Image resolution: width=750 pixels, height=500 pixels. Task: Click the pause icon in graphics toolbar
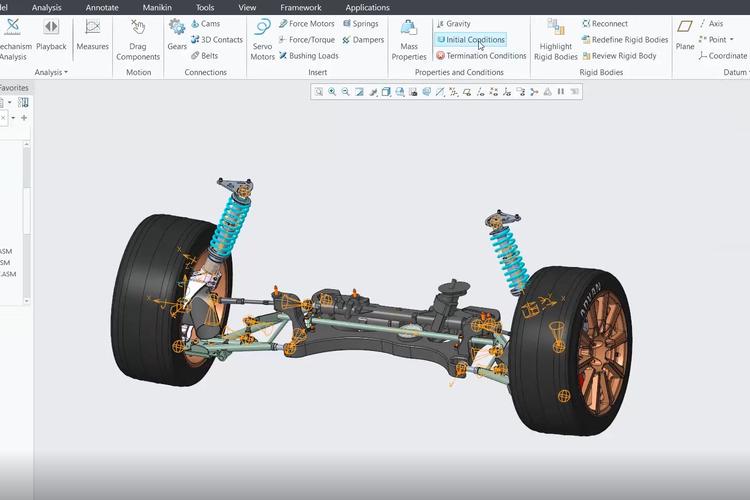pos(560,92)
